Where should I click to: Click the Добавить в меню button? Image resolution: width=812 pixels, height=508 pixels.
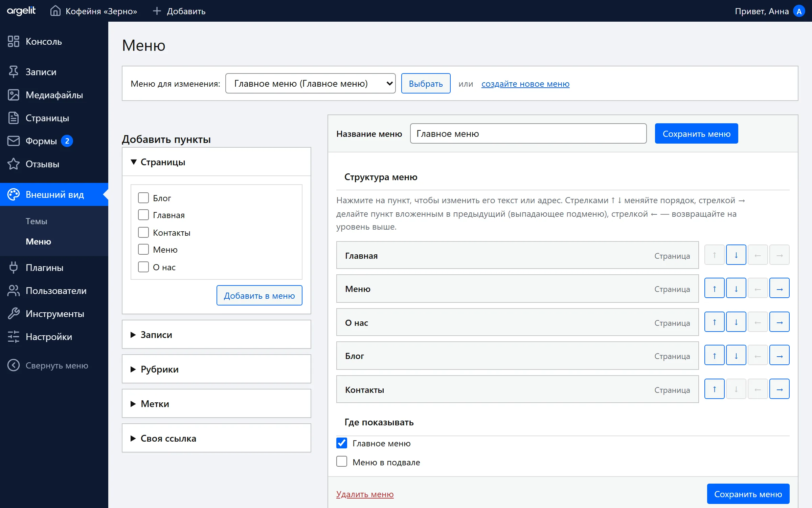point(260,296)
